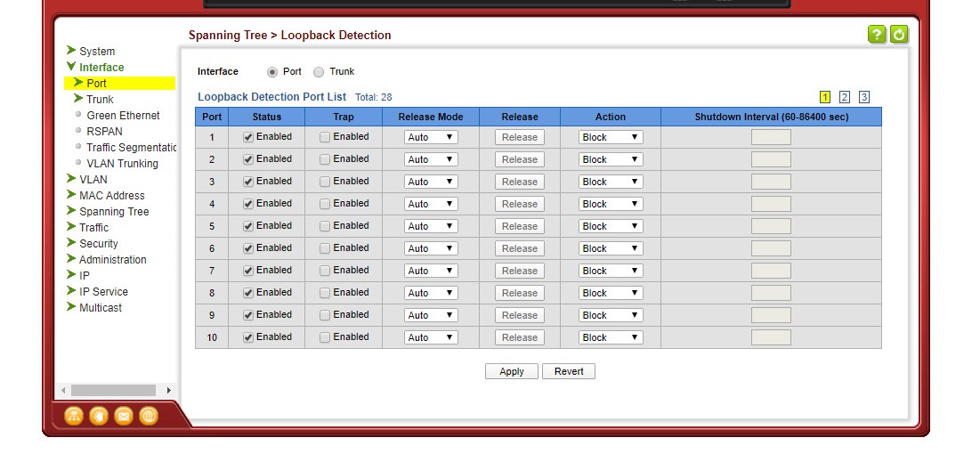980x454 pixels.
Task: Open Action dropdown for port 2
Action: [x=611, y=159]
